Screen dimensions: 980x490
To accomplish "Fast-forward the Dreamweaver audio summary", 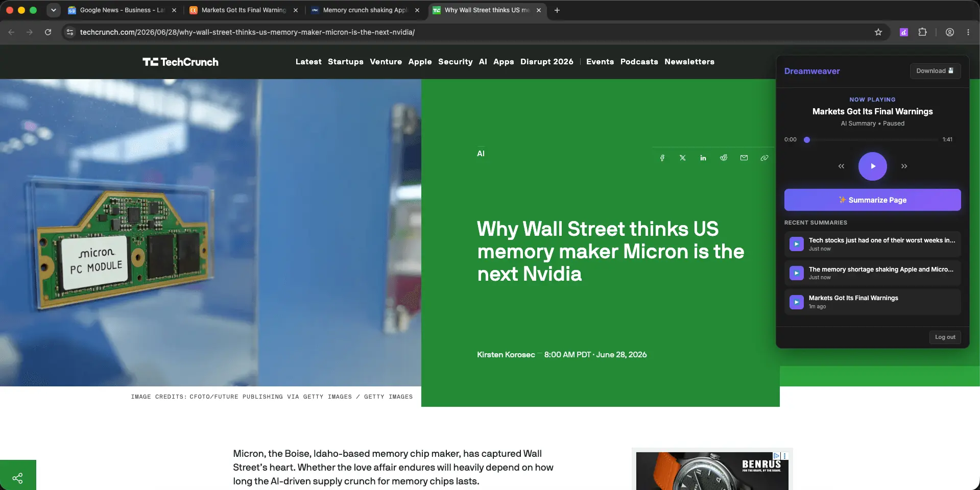I will [904, 166].
